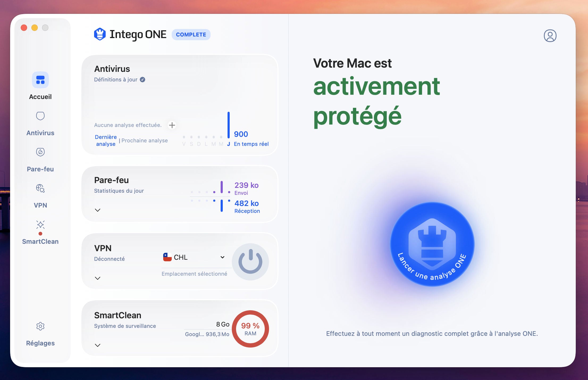Click the Déconnecté VPN status text

coord(109,259)
